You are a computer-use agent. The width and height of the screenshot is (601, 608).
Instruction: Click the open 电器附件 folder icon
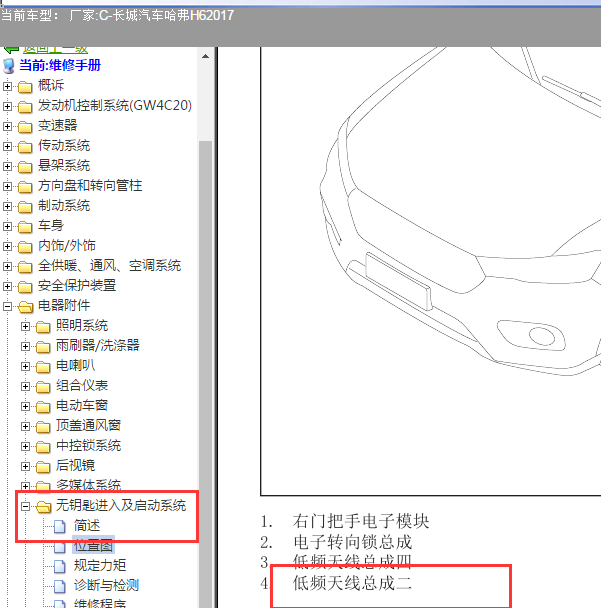click(26, 307)
